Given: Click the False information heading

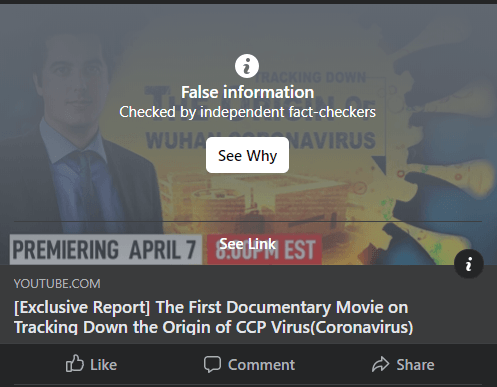Looking at the screenshot, I should tap(247, 92).
